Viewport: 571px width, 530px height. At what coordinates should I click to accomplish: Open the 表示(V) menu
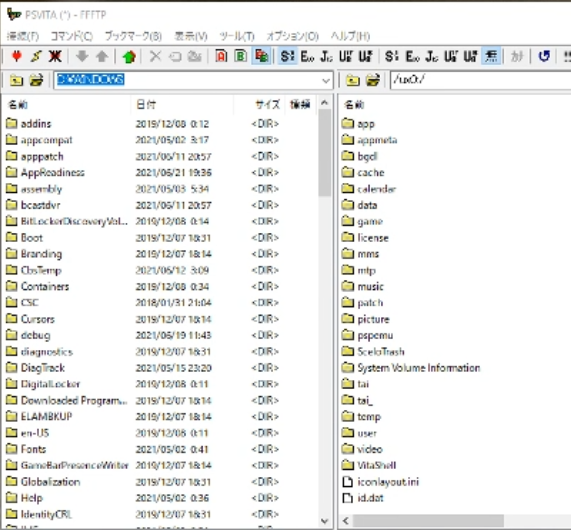coord(191,36)
